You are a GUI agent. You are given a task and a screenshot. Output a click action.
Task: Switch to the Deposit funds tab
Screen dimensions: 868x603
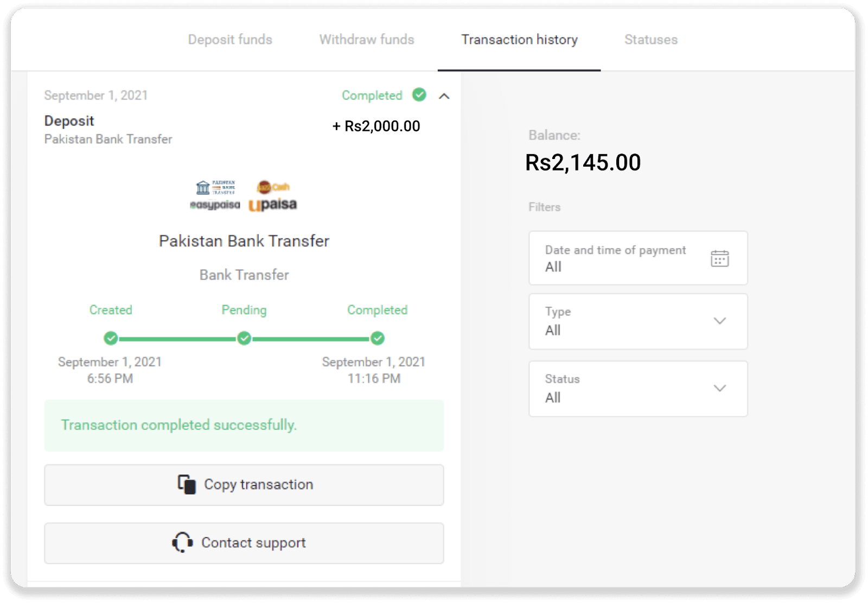(230, 40)
